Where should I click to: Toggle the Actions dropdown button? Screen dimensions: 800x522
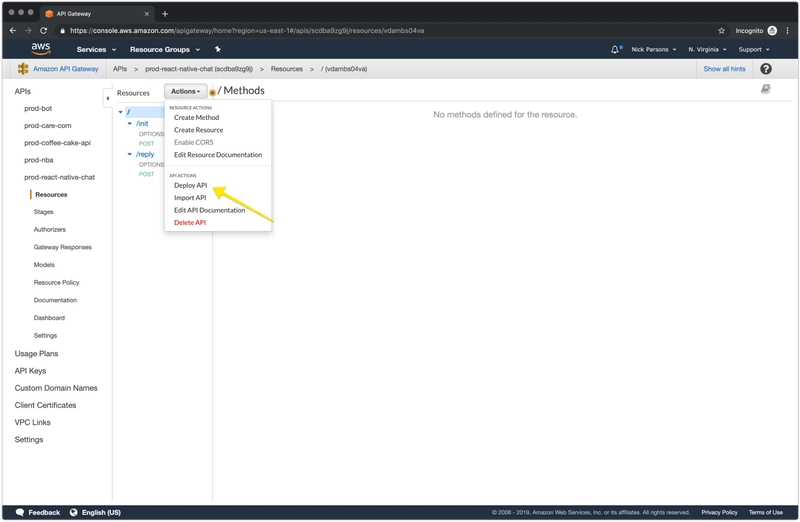point(186,91)
